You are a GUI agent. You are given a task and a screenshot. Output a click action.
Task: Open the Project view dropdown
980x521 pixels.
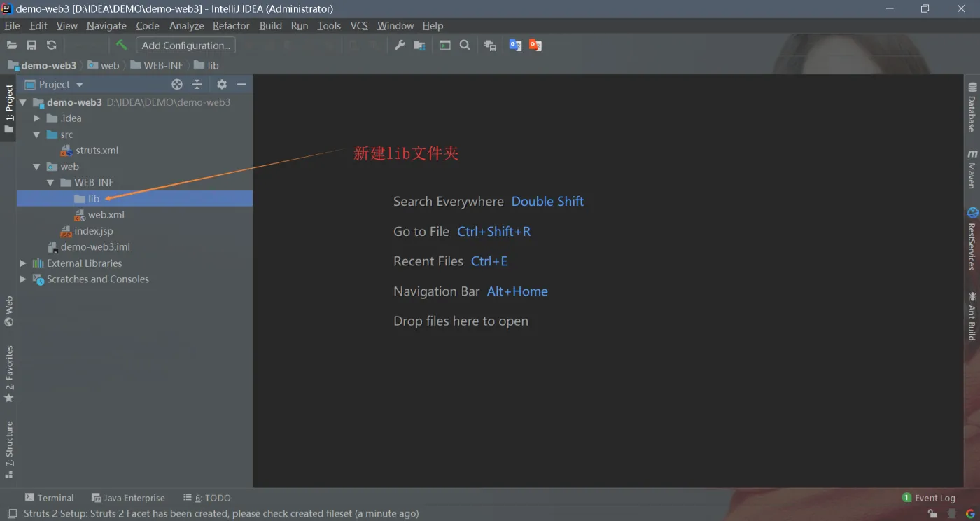55,84
